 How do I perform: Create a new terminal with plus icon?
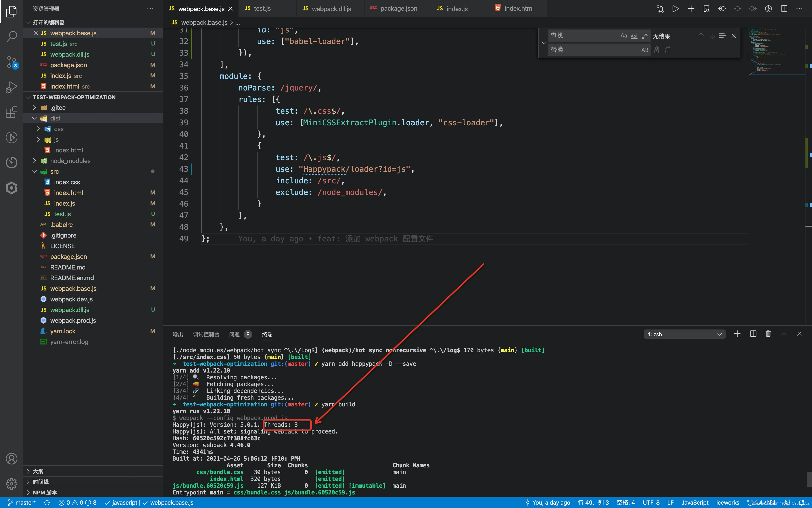tap(737, 334)
